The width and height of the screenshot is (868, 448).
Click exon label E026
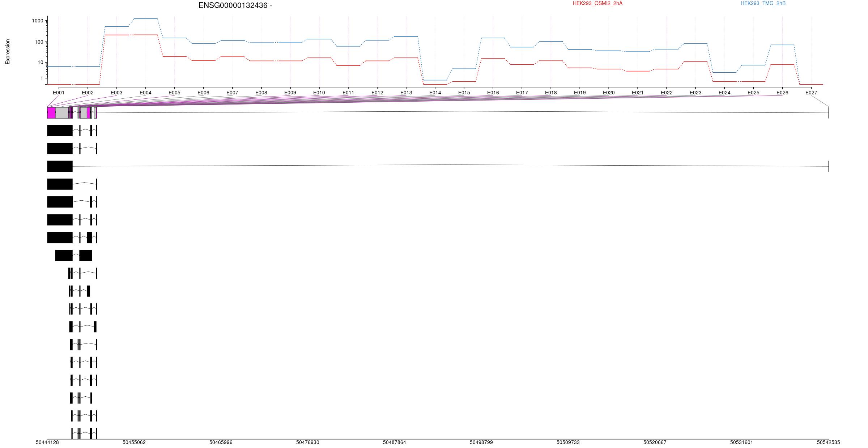click(x=782, y=93)
